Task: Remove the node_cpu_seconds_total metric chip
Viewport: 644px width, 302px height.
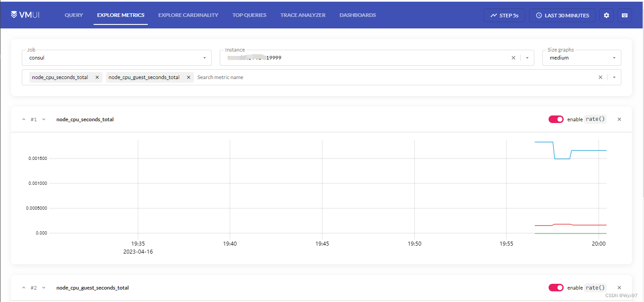Action: coord(97,77)
